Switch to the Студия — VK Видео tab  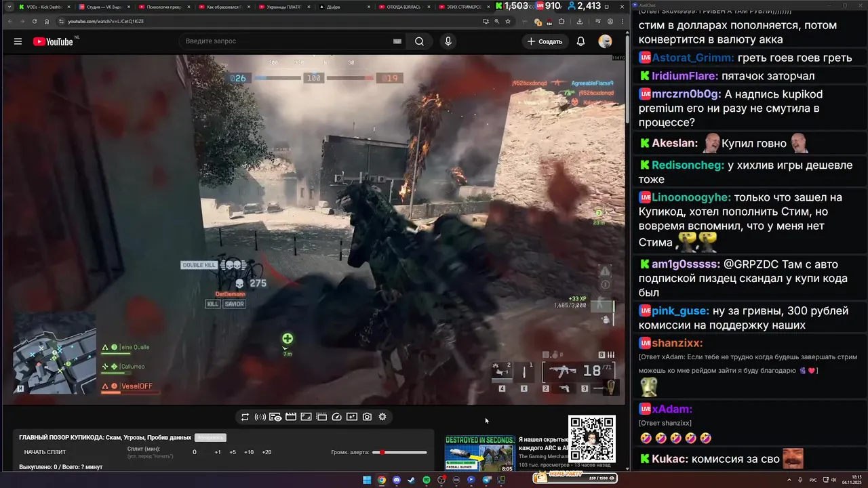click(104, 7)
